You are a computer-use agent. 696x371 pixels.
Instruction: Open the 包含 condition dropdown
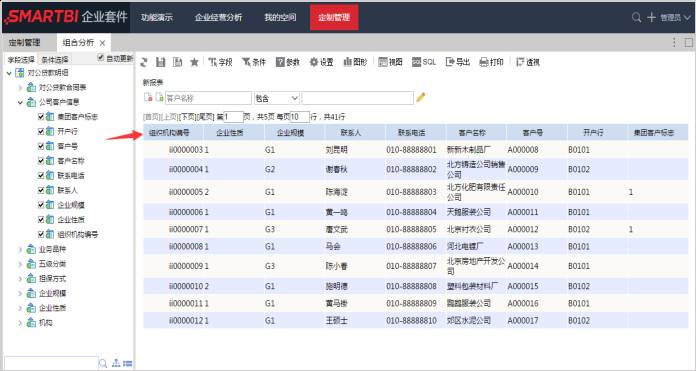pyautogui.click(x=277, y=98)
